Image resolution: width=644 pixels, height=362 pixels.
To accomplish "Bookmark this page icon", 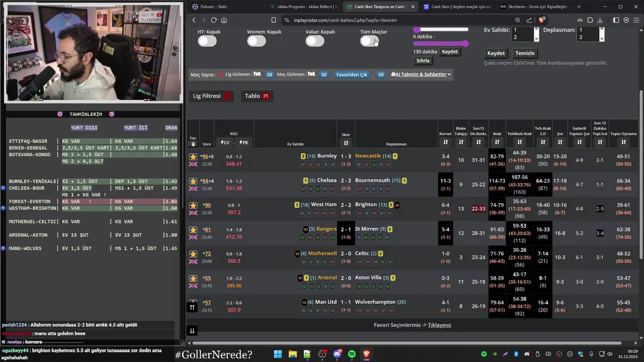I will coord(274,20).
